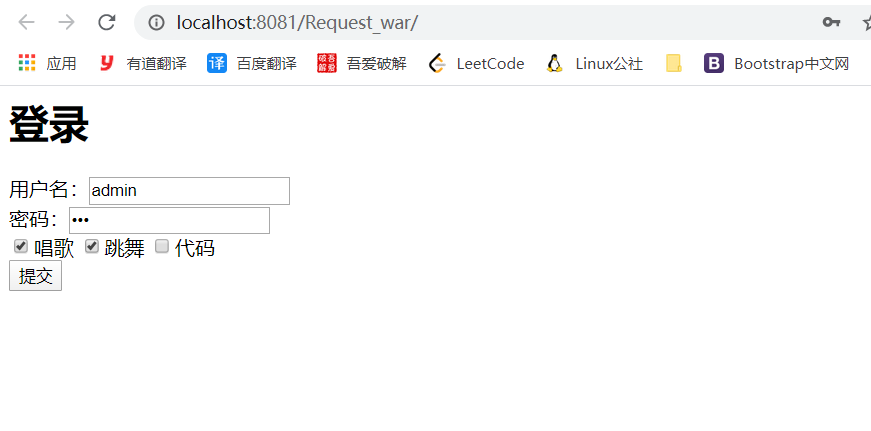This screenshot has width=871, height=431.
Task: Open the Bootstrap中文网 bookmark
Action: 777,63
